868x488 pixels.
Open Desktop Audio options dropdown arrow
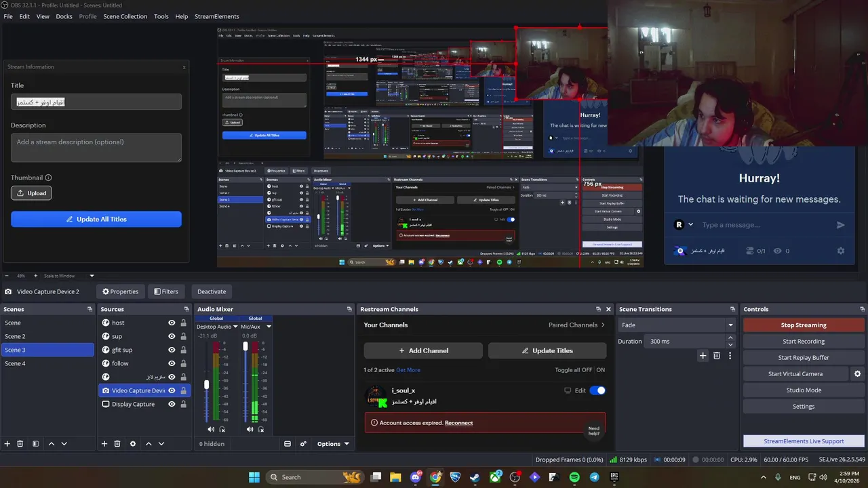235,327
